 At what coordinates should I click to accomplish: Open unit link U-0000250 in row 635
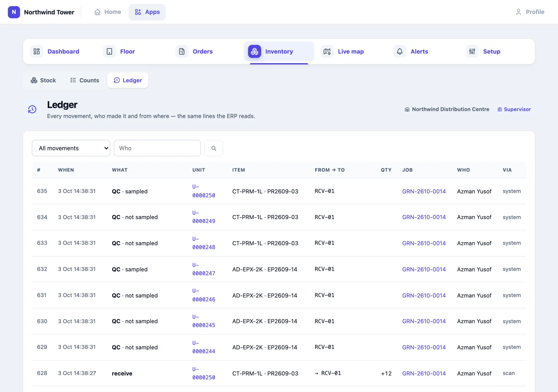[x=204, y=191]
